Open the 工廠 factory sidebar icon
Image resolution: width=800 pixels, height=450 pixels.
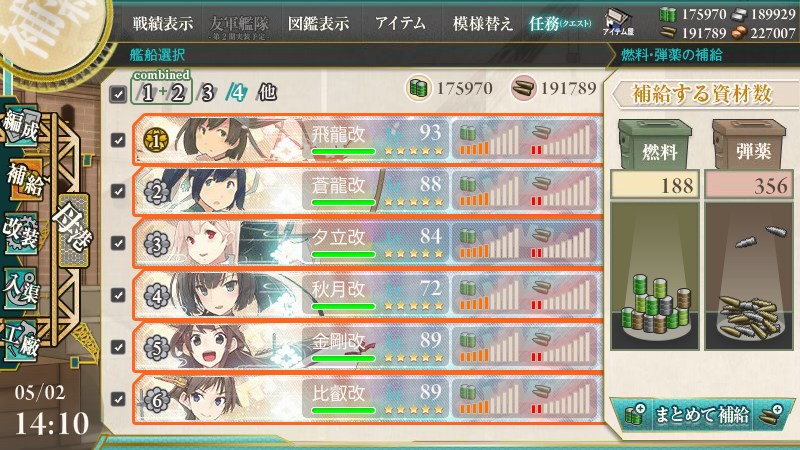point(20,340)
